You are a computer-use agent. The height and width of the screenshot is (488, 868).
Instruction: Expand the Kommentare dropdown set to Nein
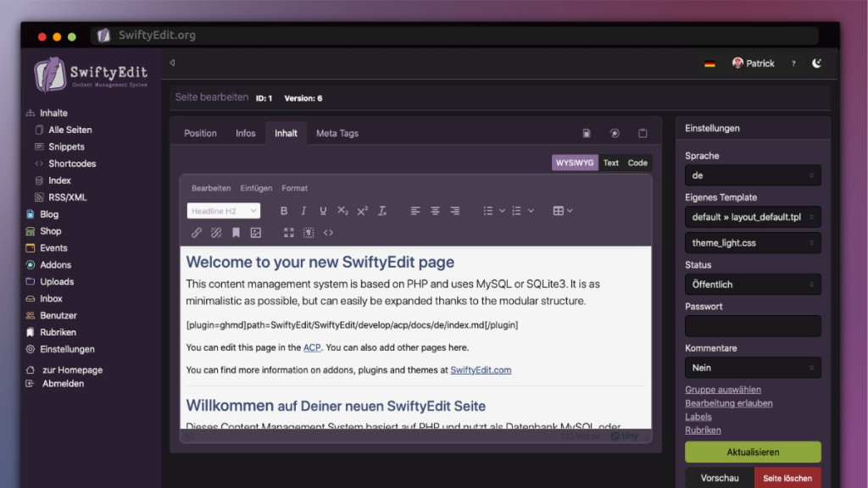[753, 368]
